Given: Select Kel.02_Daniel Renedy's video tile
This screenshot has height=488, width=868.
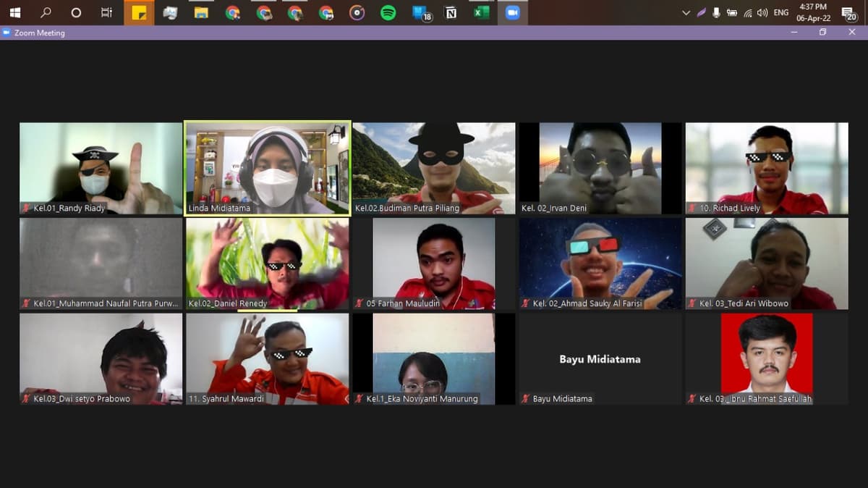Looking at the screenshot, I should (268, 264).
